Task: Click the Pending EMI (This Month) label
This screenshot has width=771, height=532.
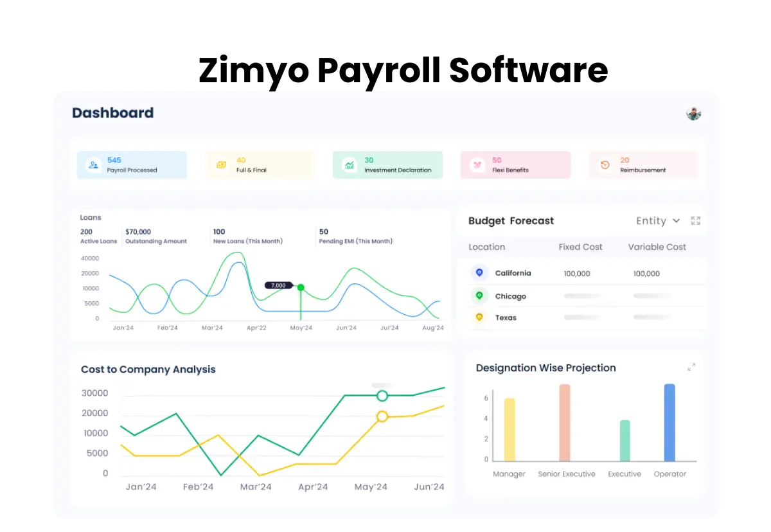Action: pyautogui.click(x=356, y=242)
